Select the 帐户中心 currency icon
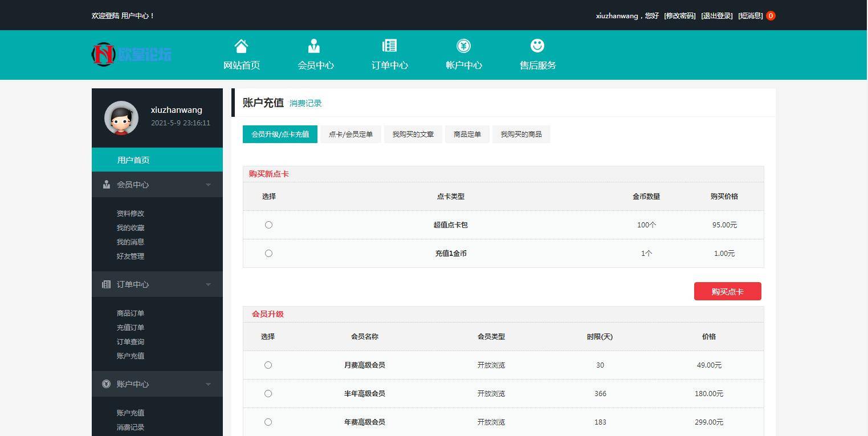The width and height of the screenshot is (868, 436). tap(463, 45)
